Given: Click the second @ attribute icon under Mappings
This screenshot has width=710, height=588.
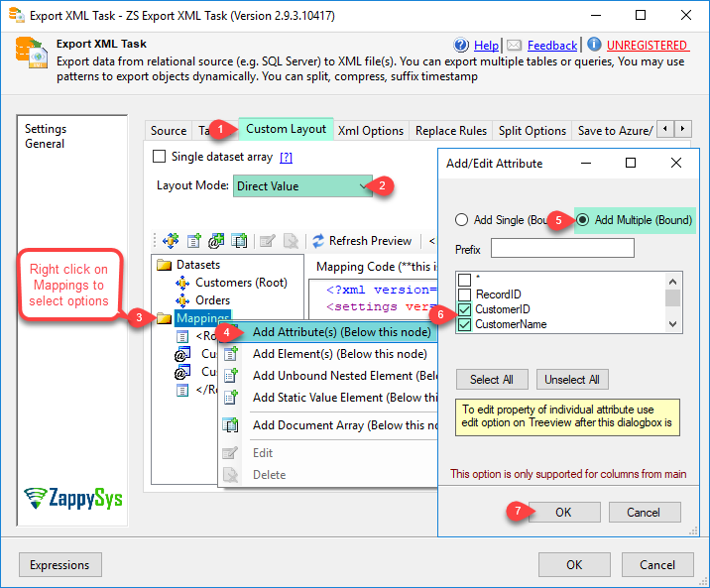Looking at the screenshot, I should (x=182, y=372).
